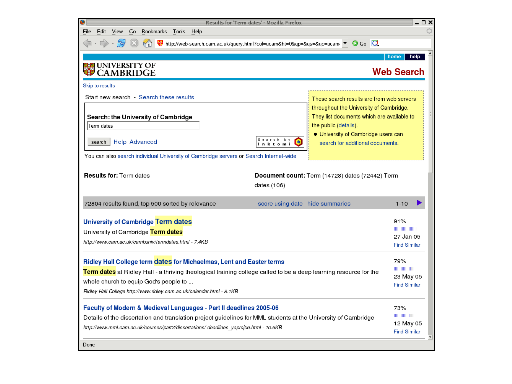
Task: Click the Search Internet-wide link
Action: click(x=271, y=156)
